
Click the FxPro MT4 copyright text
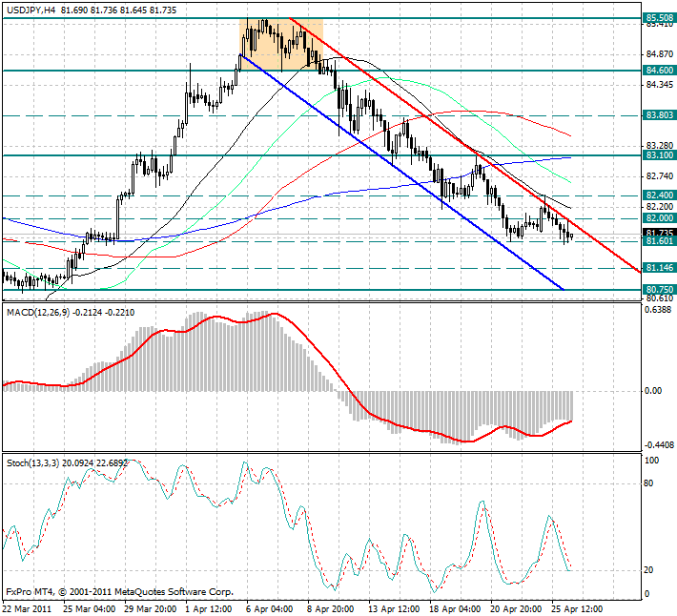point(119,592)
